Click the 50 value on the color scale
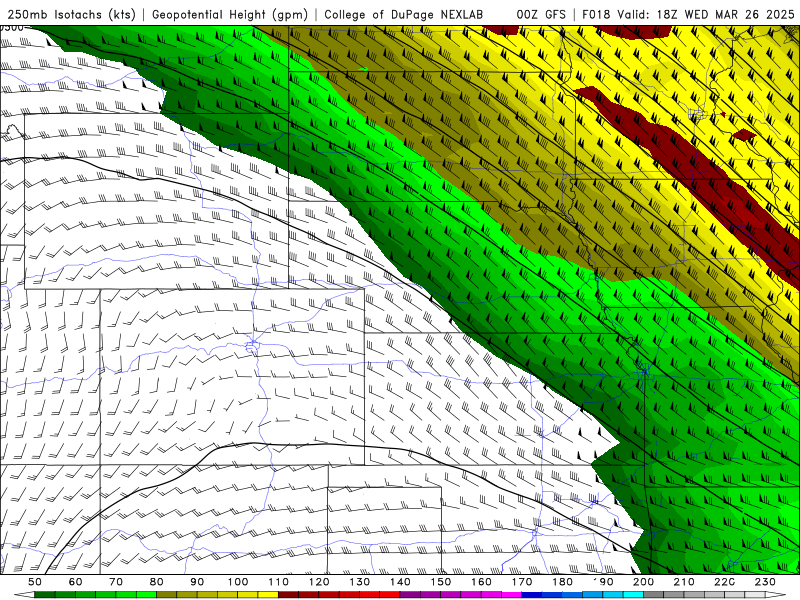 (34, 582)
